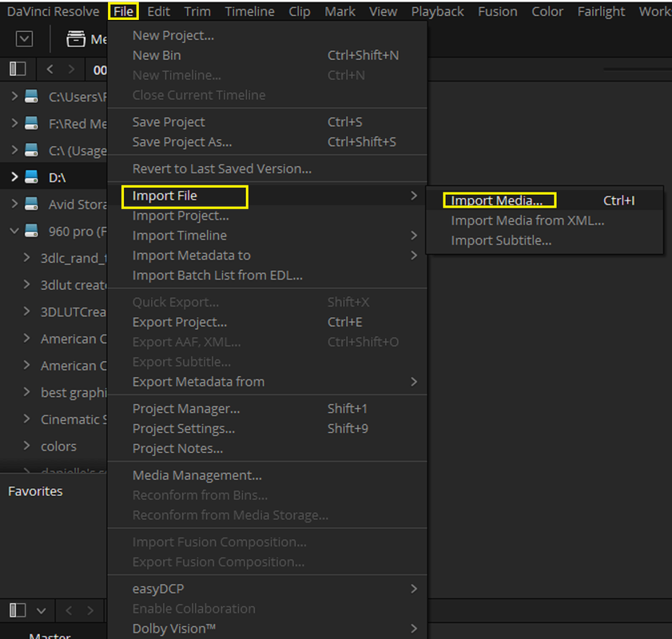Expand the colors folder

pyautogui.click(x=26, y=446)
